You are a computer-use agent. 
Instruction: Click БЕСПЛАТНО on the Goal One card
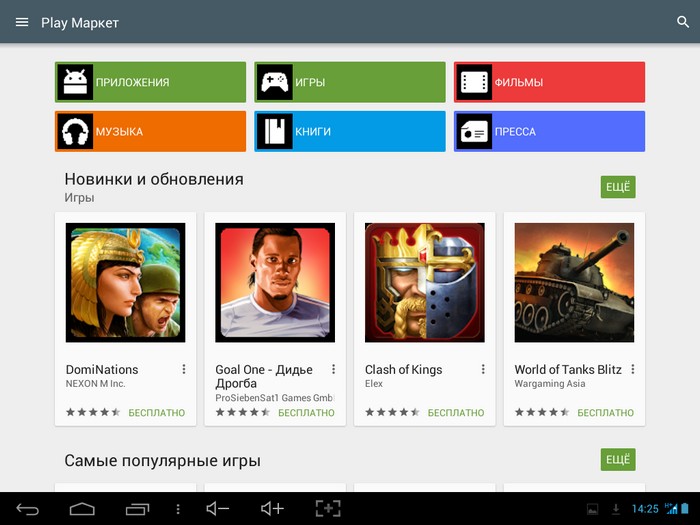tap(306, 412)
